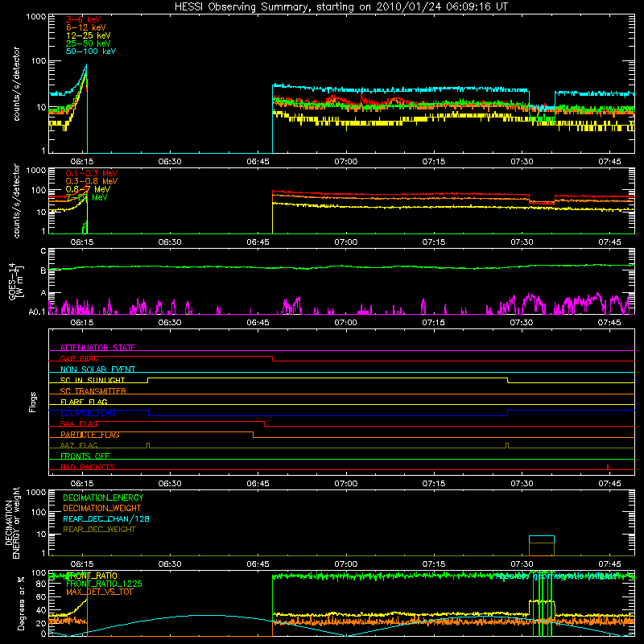Click the DECIMATION_ENERGY legend label
The width and height of the screenshot is (644, 644).
point(103,497)
